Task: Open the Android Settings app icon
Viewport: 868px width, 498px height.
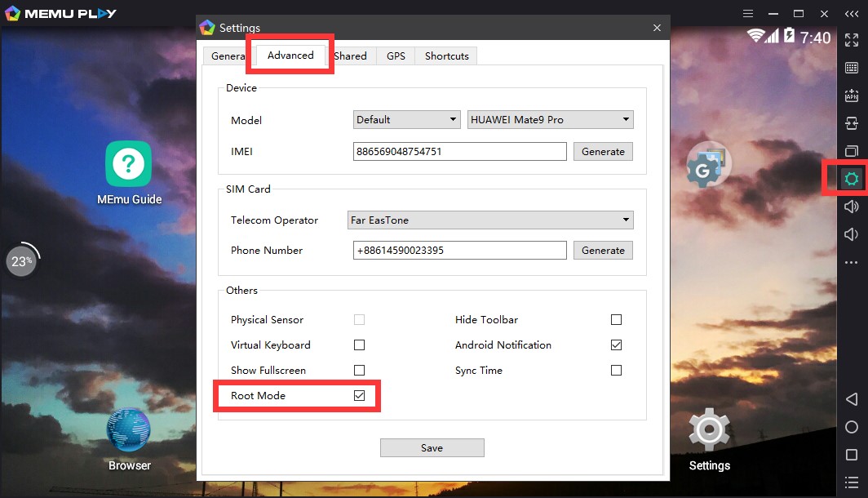Action: (x=709, y=431)
